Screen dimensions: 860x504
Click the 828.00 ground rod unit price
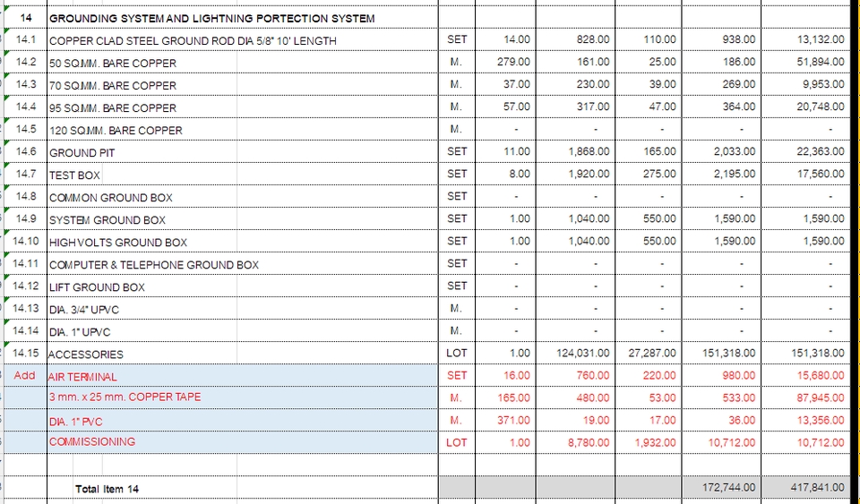[x=575, y=39]
